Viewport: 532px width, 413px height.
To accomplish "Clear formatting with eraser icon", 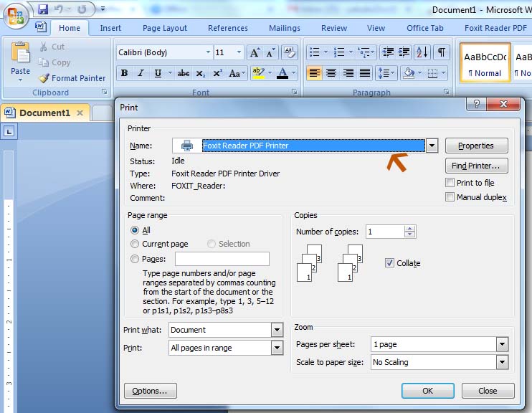I will [x=290, y=52].
